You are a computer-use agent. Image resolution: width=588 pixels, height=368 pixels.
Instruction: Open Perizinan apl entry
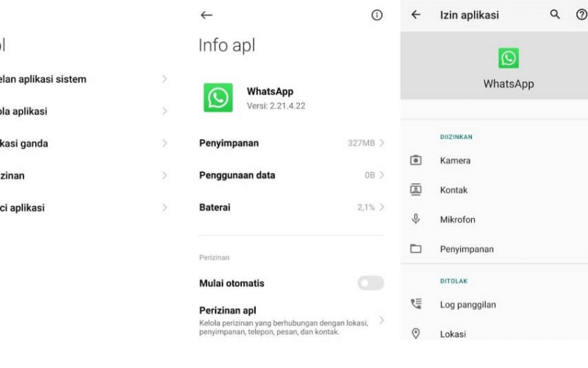click(292, 321)
